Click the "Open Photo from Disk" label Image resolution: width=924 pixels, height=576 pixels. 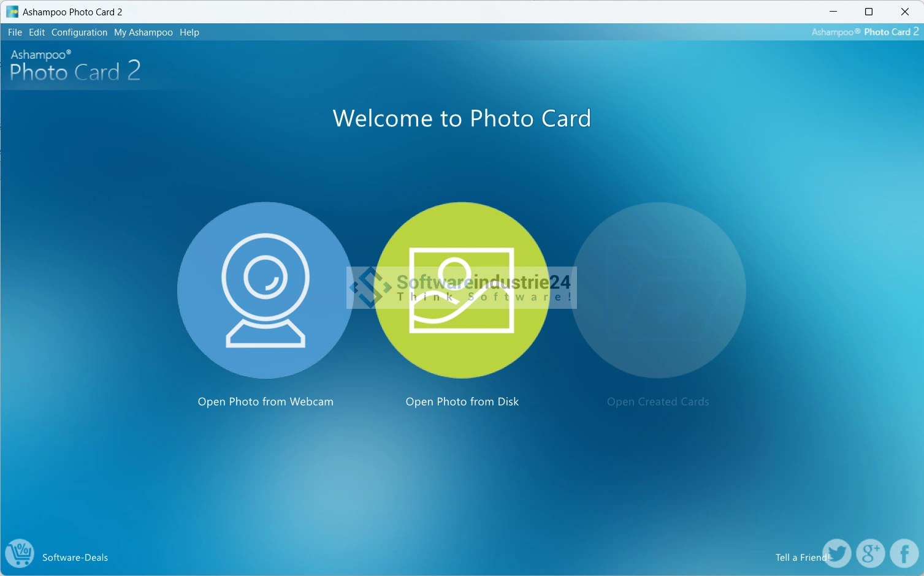coord(462,402)
